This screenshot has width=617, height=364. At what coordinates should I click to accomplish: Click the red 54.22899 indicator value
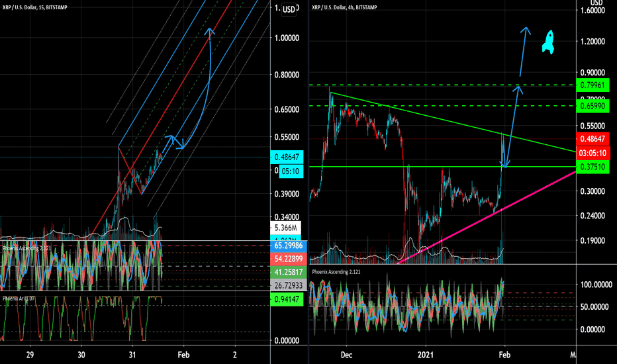289,259
